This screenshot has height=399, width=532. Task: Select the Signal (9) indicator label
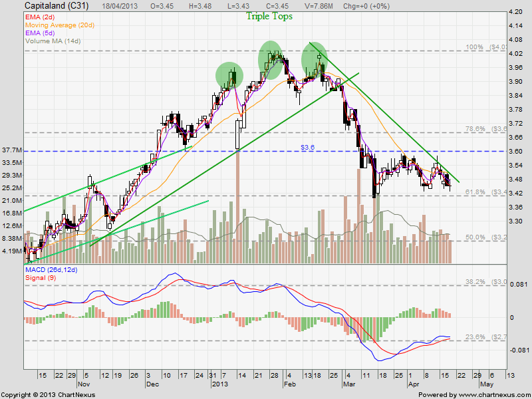coord(41,278)
